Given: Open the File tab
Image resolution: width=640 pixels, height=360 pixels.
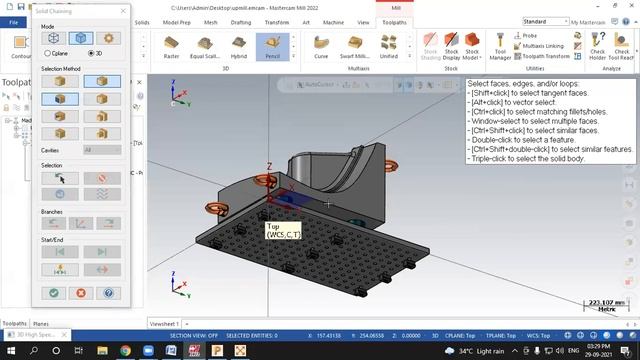Looking at the screenshot, I should [13, 22].
